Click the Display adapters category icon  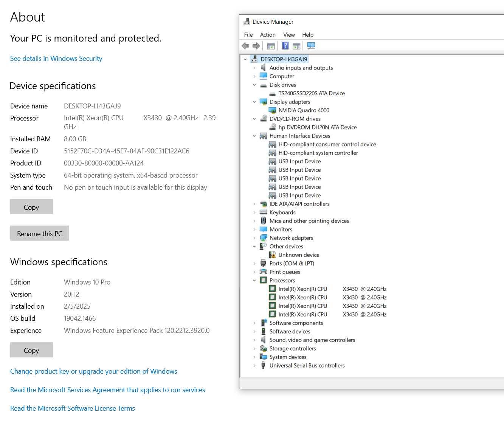[x=263, y=102]
